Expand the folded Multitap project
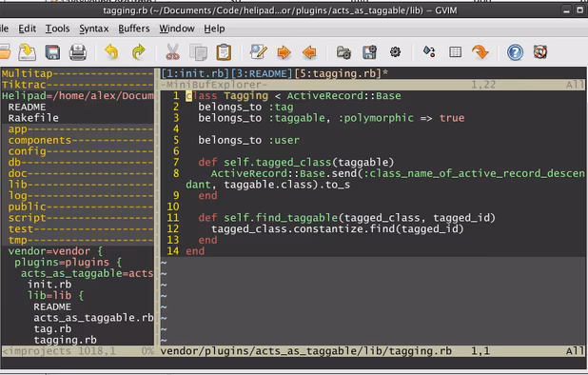 [x=77, y=73]
